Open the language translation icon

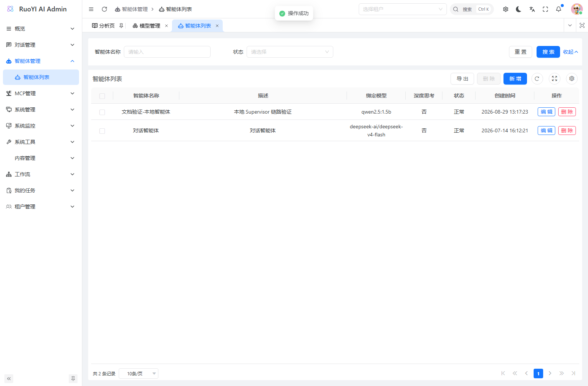click(x=532, y=9)
